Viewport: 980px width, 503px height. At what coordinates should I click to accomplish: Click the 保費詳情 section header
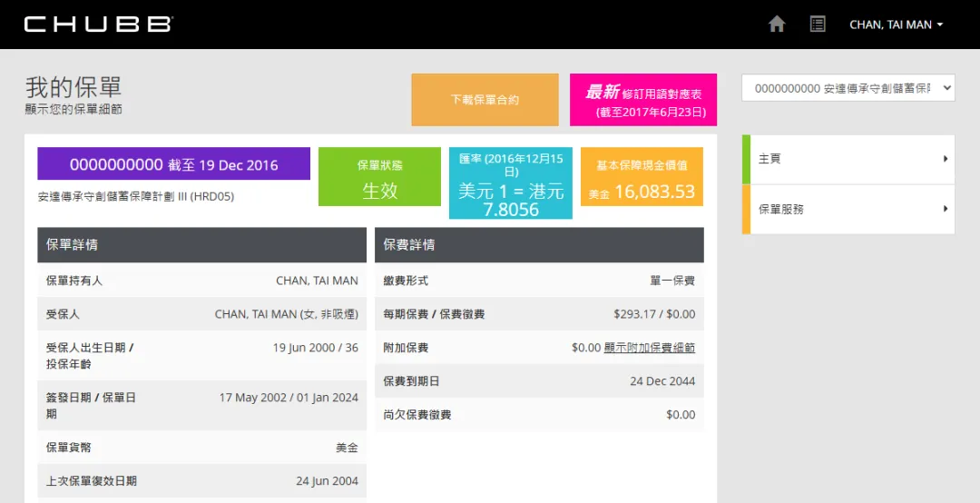539,244
